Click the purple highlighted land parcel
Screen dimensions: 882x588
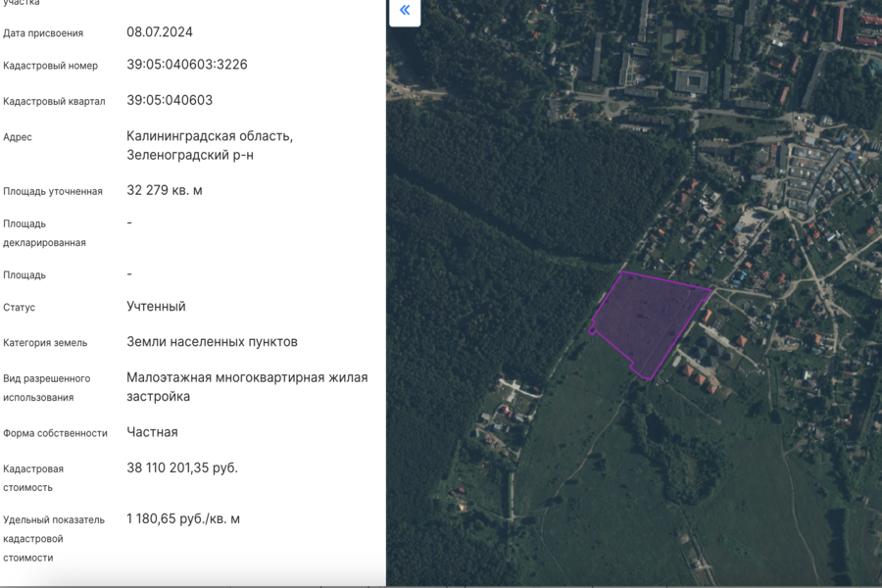pos(647,321)
